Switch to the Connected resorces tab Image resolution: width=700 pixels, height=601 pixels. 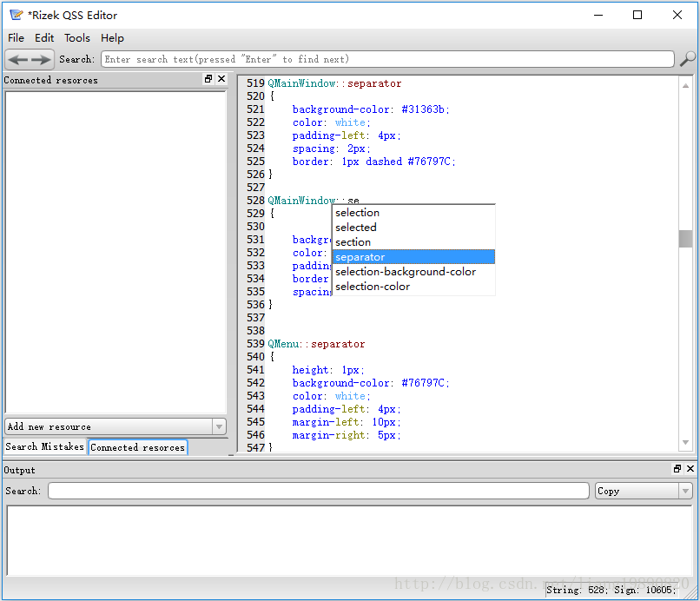(x=137, y=447)
